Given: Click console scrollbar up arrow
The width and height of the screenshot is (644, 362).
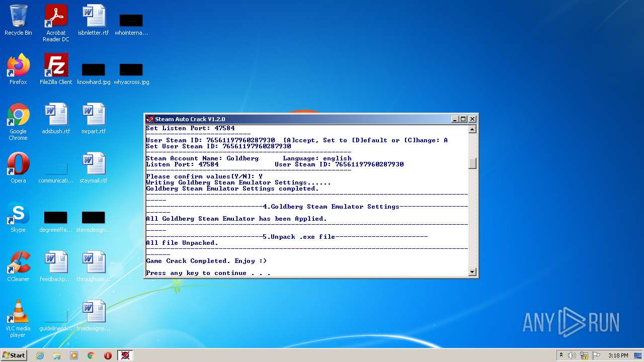Looking at the screenshot, I should 472,129.
